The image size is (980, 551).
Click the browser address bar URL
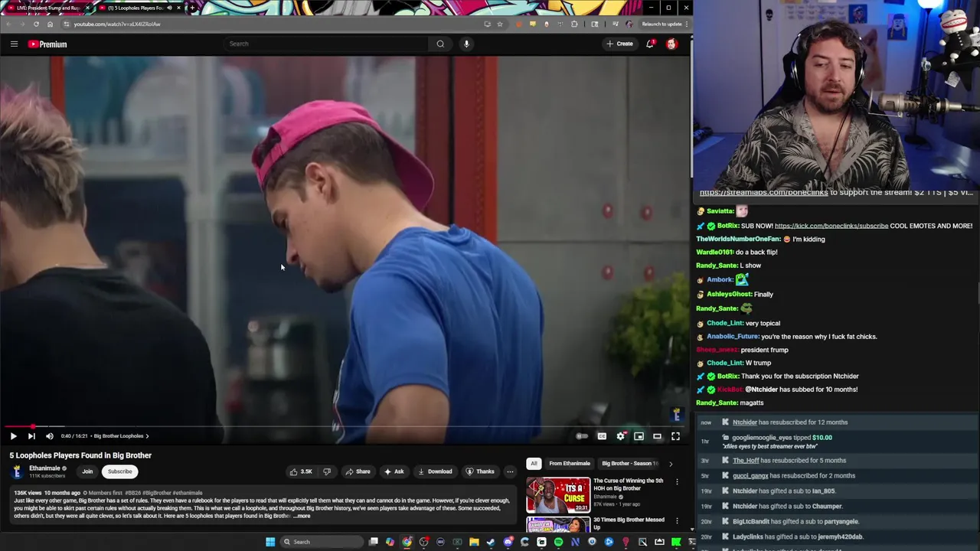pyautogui.click(x=117, y=24)
